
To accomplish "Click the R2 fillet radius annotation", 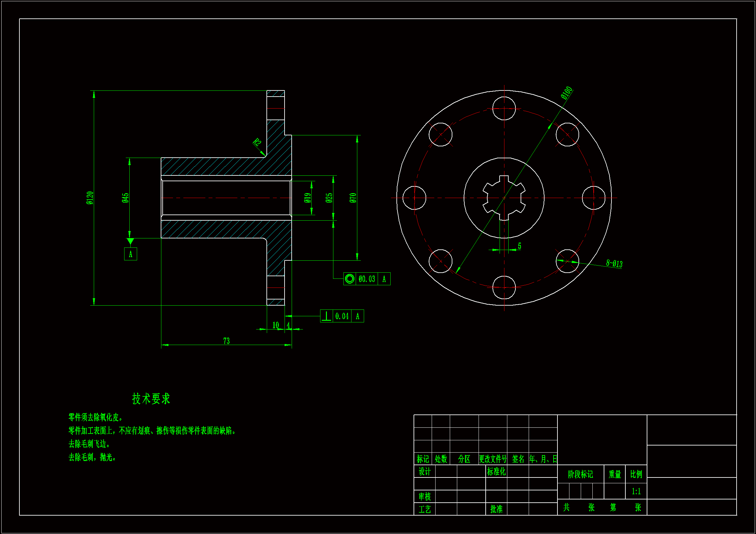I will click(x=257, y=142).
